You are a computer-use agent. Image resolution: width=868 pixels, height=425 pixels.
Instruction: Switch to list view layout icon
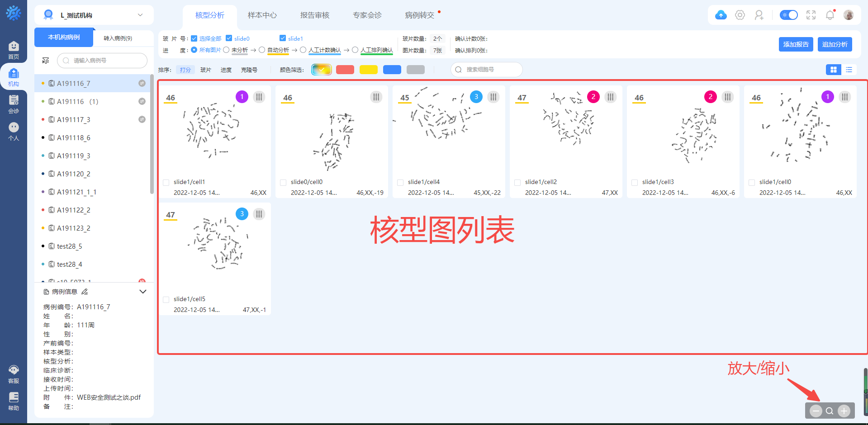click(849, 70)
